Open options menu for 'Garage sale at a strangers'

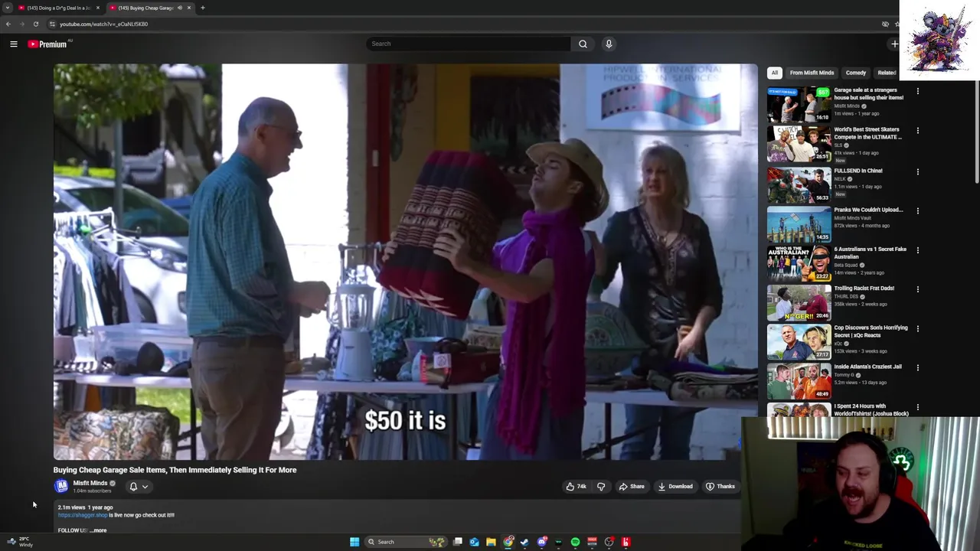pos(917,92)
